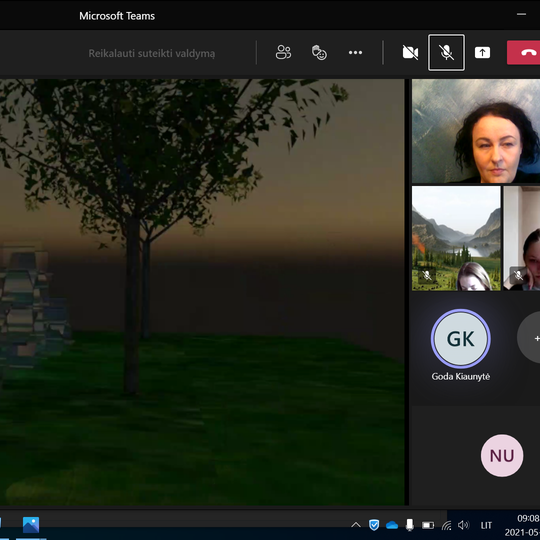The image size is (540, 540).
Task: Open the OneDrive cloud tray icon
Action: pos(392,525)
